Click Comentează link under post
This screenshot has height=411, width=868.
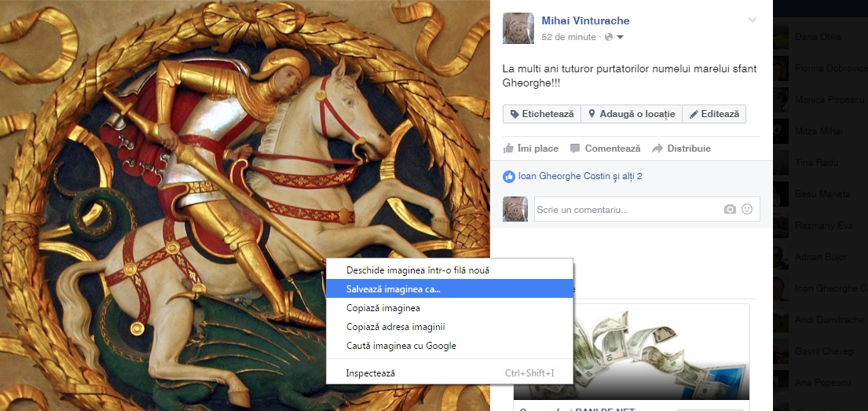[x=605, y=149]
